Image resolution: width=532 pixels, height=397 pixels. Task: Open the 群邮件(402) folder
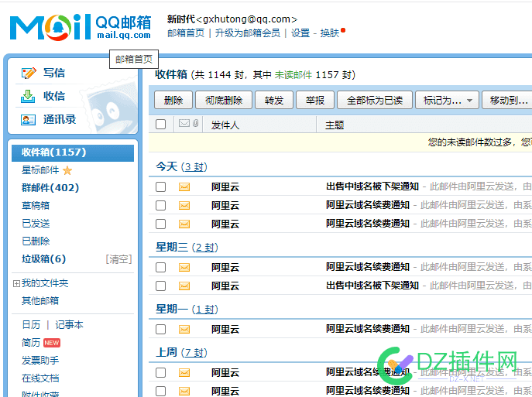pyautogui.click(x=50, y=188)
